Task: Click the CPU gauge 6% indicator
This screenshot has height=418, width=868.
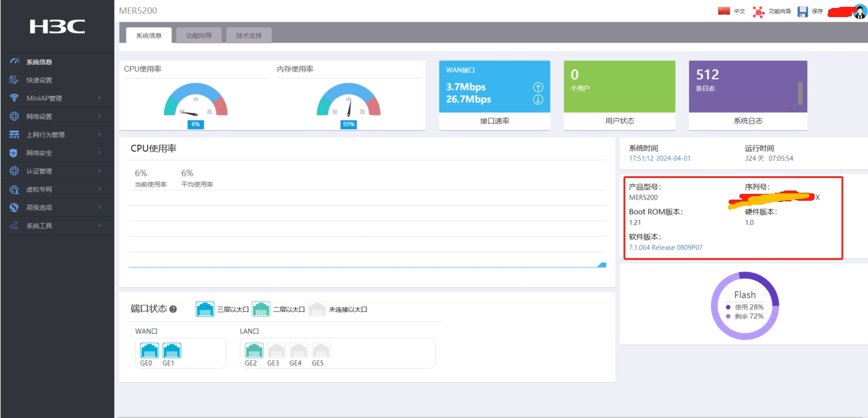Action: coord(196,124)
